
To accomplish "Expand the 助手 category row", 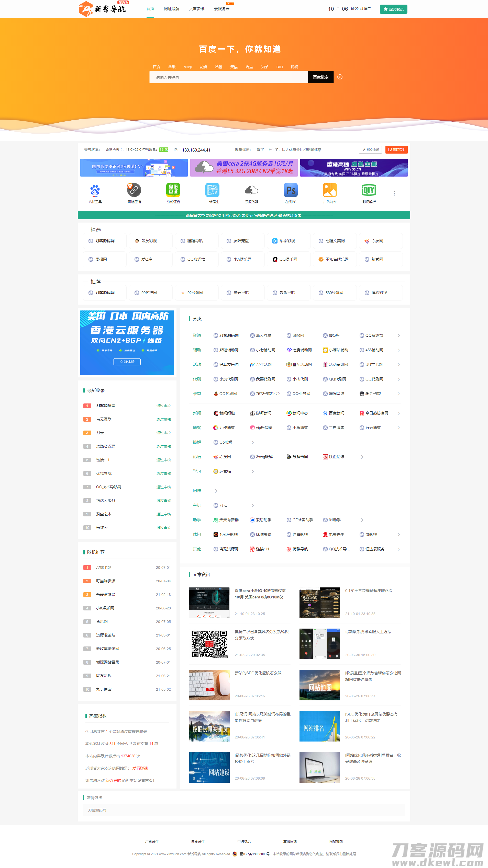I will [362, 520].
